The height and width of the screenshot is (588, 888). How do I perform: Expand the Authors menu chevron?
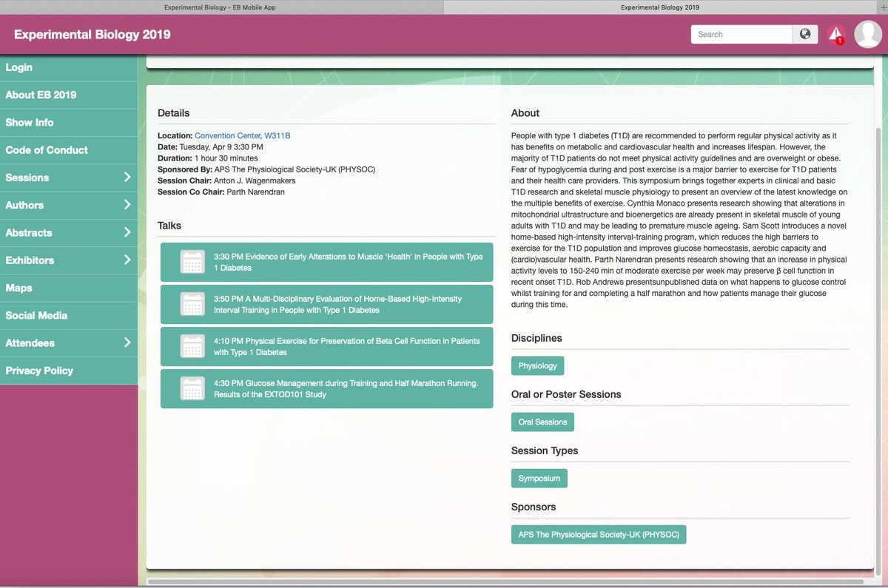127,205
